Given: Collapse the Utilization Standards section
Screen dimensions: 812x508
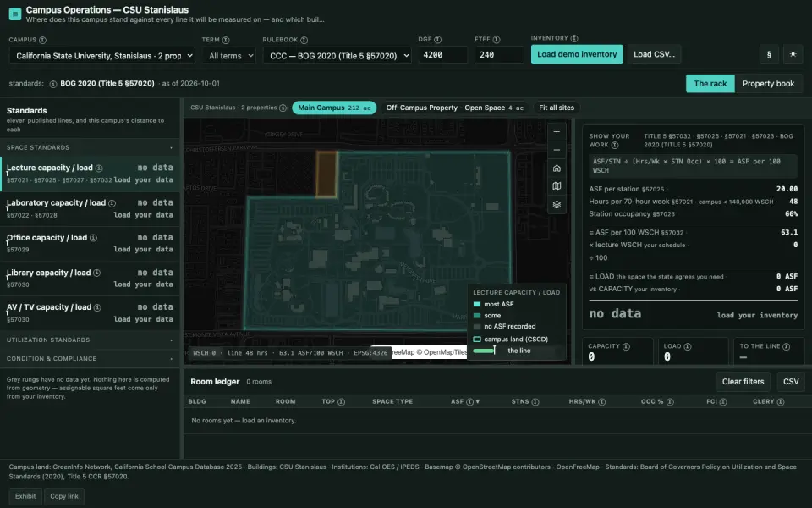Looking at the screenshot, I should coord(90,340).
